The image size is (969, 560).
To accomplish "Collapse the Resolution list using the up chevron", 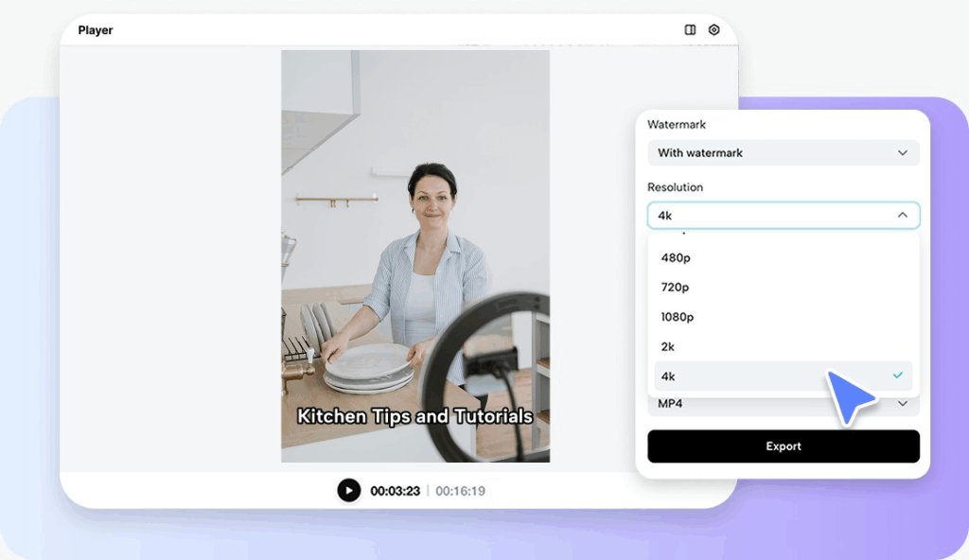I will [x=903, y=216].
